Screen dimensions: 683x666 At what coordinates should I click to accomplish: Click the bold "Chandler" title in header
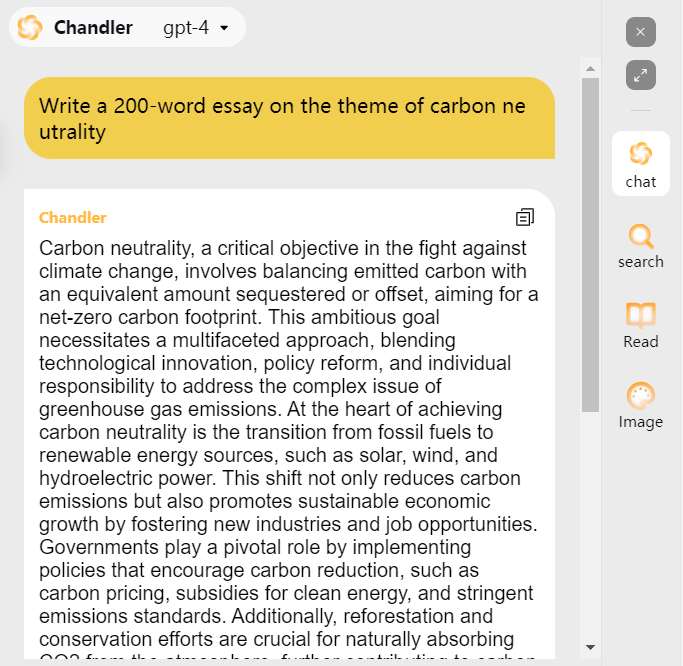93,28
